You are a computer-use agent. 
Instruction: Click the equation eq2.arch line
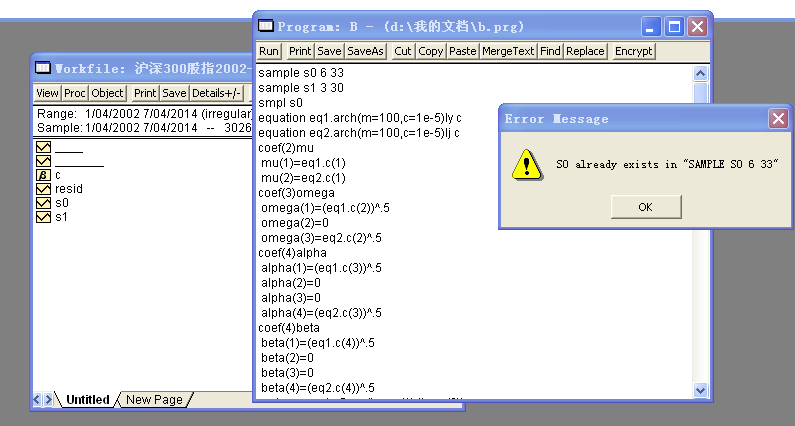click(359, 133)
